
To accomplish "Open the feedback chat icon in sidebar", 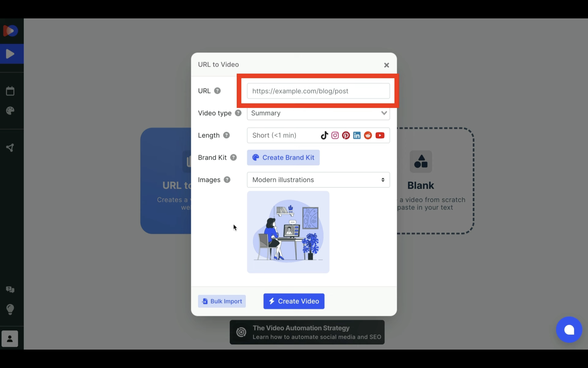I will [x=10, y=289].
